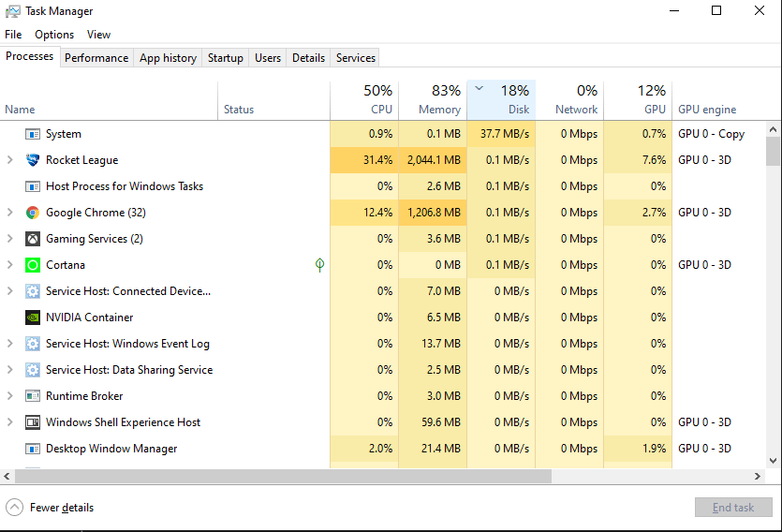
Task: Click the Fewer details circle arrow icon
Action: click(x=14, y=507)
